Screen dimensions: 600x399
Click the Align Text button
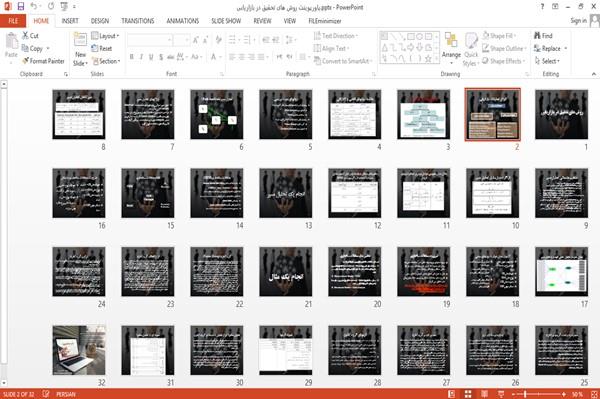[331, 48]
